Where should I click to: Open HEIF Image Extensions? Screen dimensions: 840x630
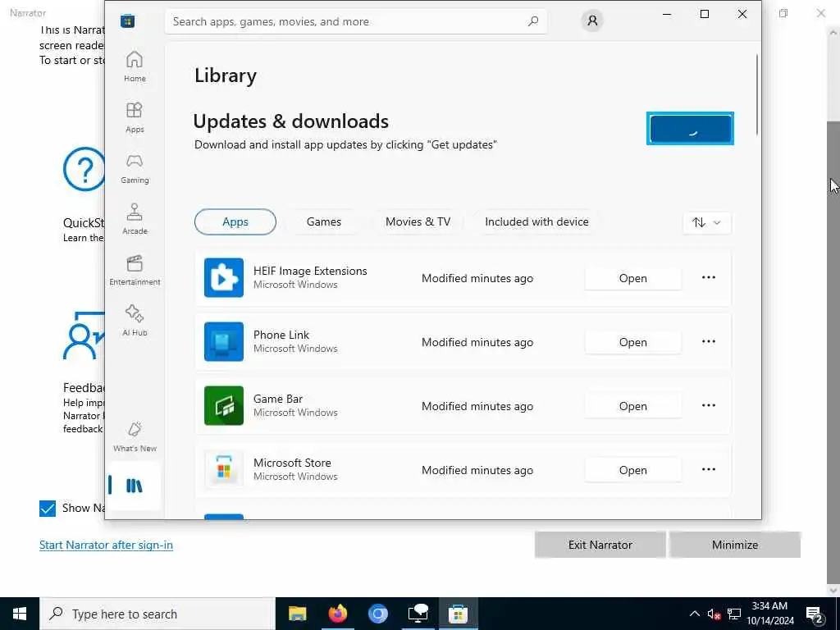tap(632, 278)
